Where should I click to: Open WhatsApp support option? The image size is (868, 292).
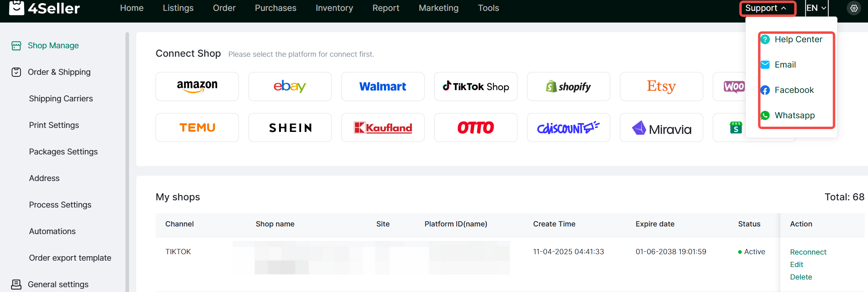click(x=794, y=115)
